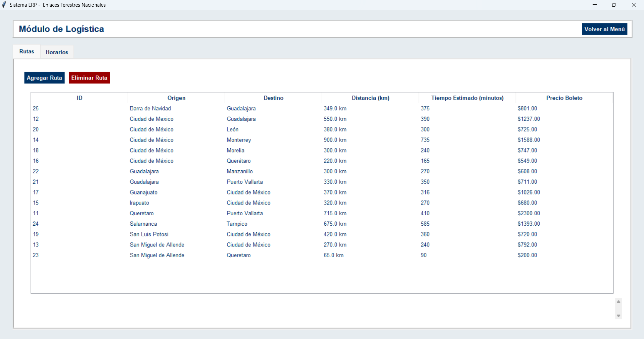Click the 316 minutes time cell
Screen dimensions: 644x339
pos(425,192)
